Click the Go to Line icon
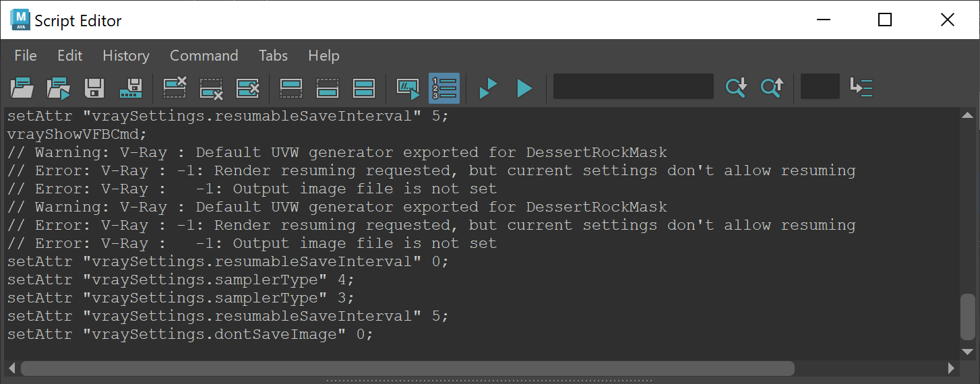Screen dimensions: 980x384 [x=861, y=88]
